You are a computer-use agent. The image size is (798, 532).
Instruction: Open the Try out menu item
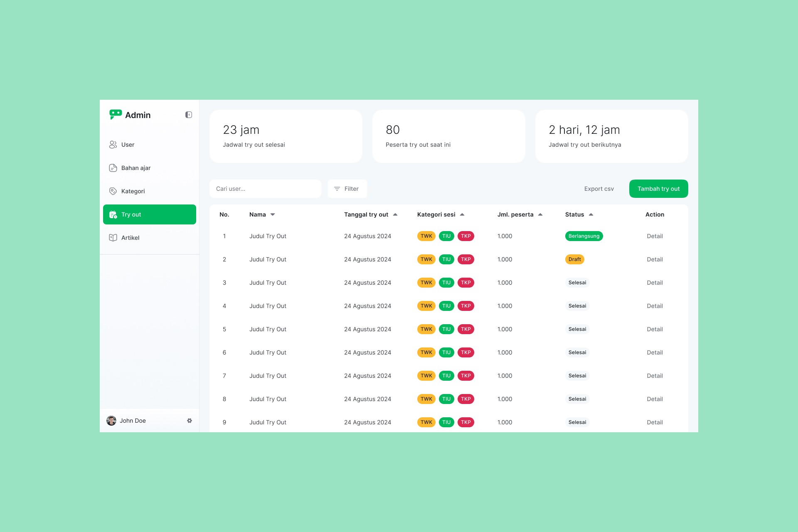coord(149,214)
